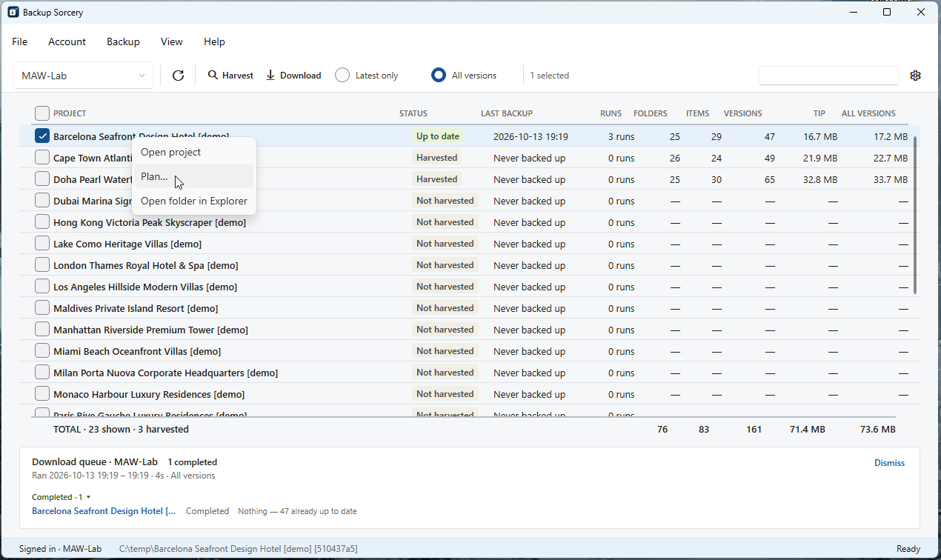
Task: Check the Hong Kong Victoria Peak Skyscraper checkbox
Action: click(x=42, y=222)
